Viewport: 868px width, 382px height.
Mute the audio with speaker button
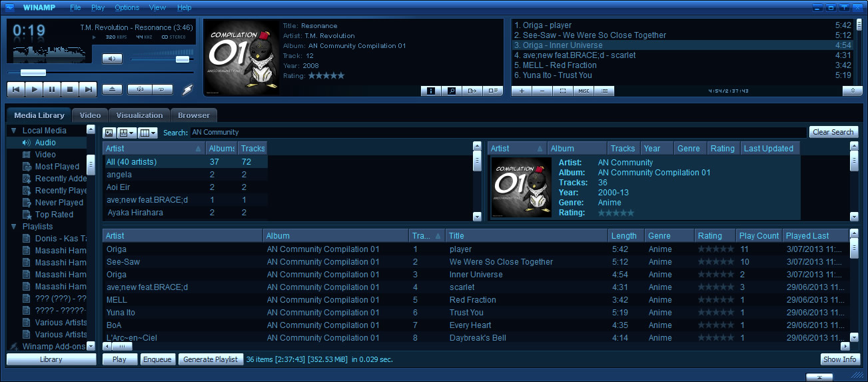(112, 59)
